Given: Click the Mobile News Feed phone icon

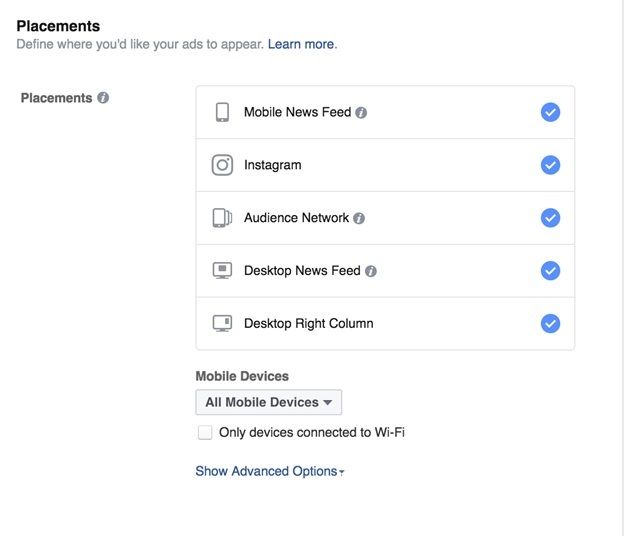Looking at the screenshot, I should (x=222, y=112).
